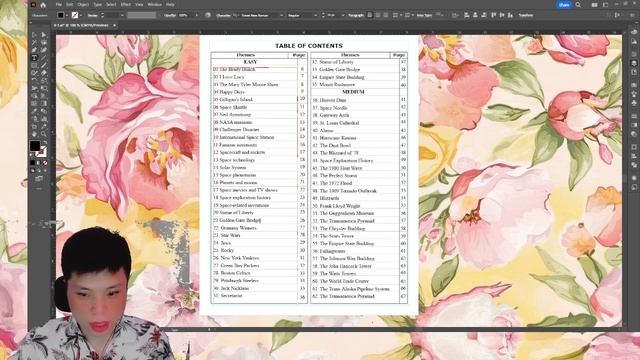Select the Hand tool

34,134
